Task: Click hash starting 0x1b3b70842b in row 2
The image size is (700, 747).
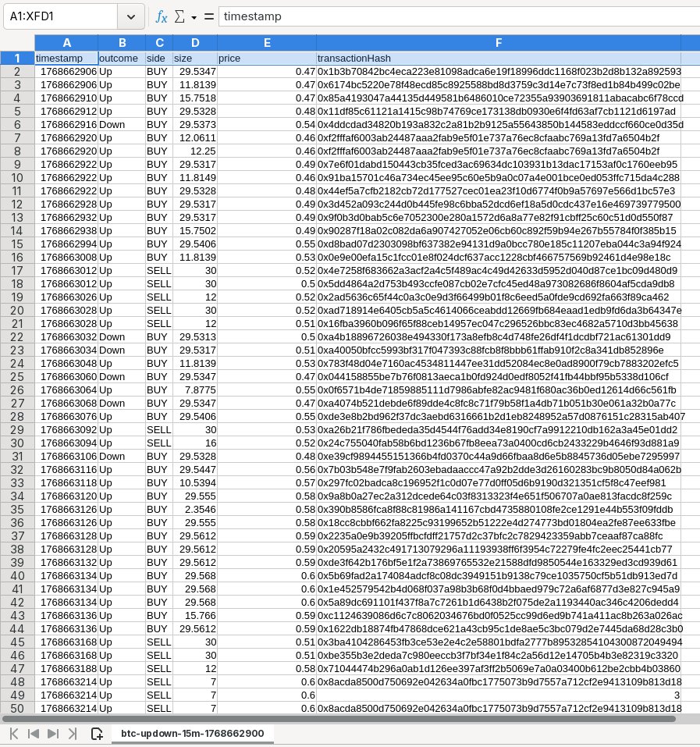Action: click(x=499, y=72)
